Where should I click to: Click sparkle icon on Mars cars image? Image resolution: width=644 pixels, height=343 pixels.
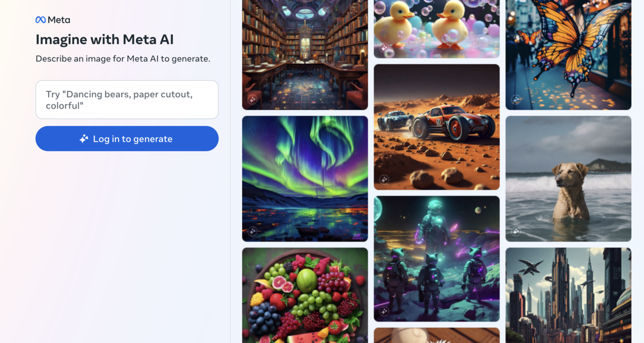click(384, 179)
